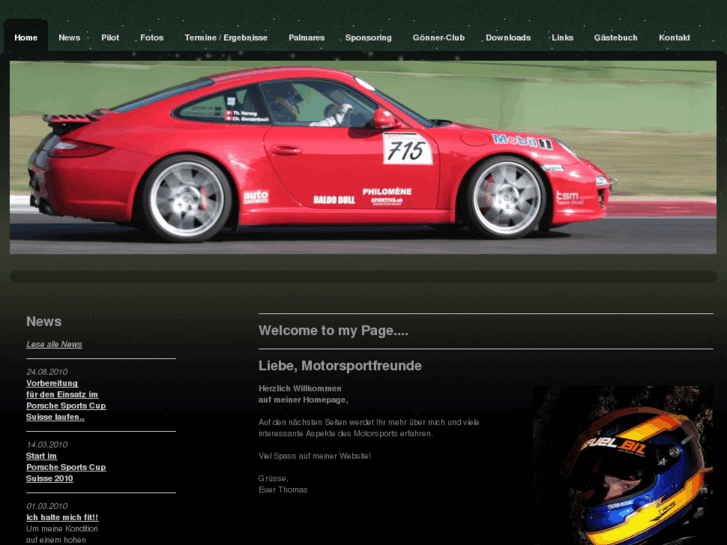This screenshot has height=545, width=727.
Task: Select Termine / Ergebnisse in the navigation
Action: 226,38
